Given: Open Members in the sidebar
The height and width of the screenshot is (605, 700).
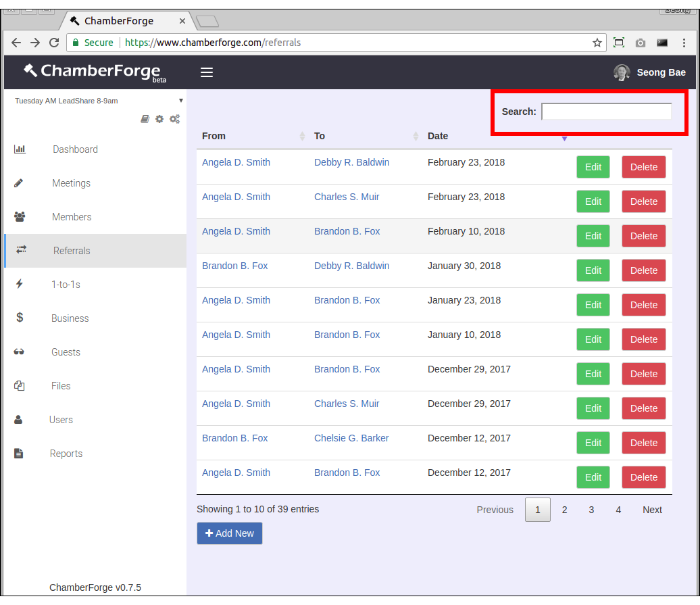Looking at the screenshot, I should point(72,217).
